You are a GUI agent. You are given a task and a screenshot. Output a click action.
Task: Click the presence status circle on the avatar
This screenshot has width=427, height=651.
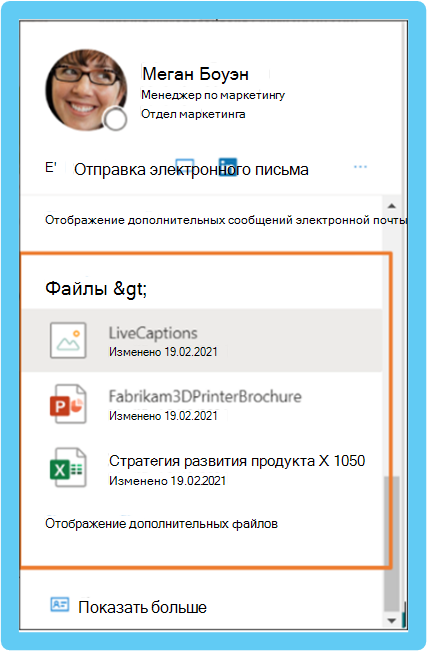point(115,120)
